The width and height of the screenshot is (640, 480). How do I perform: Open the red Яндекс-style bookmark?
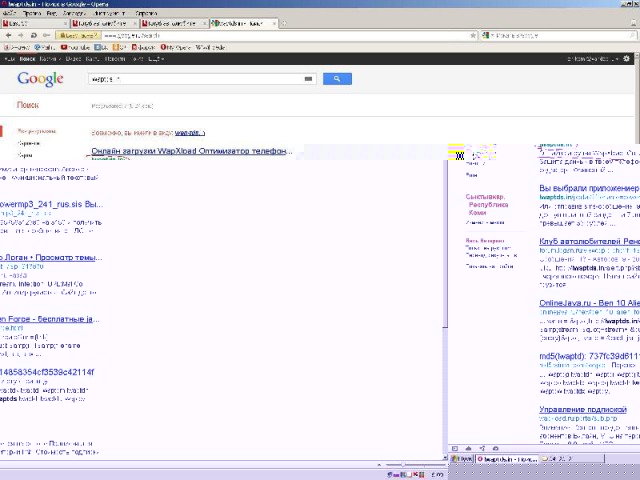(143, 47)
